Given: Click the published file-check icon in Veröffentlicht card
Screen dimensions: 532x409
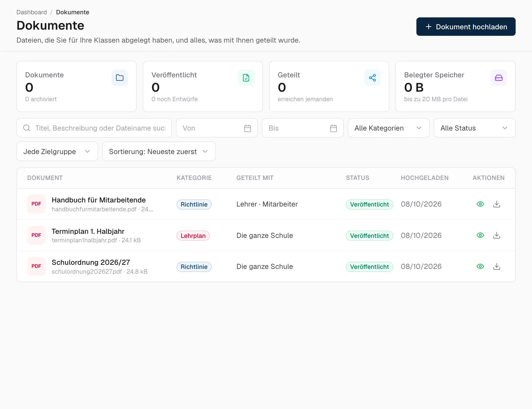Looking at the screenshot, I should (246, 78).
